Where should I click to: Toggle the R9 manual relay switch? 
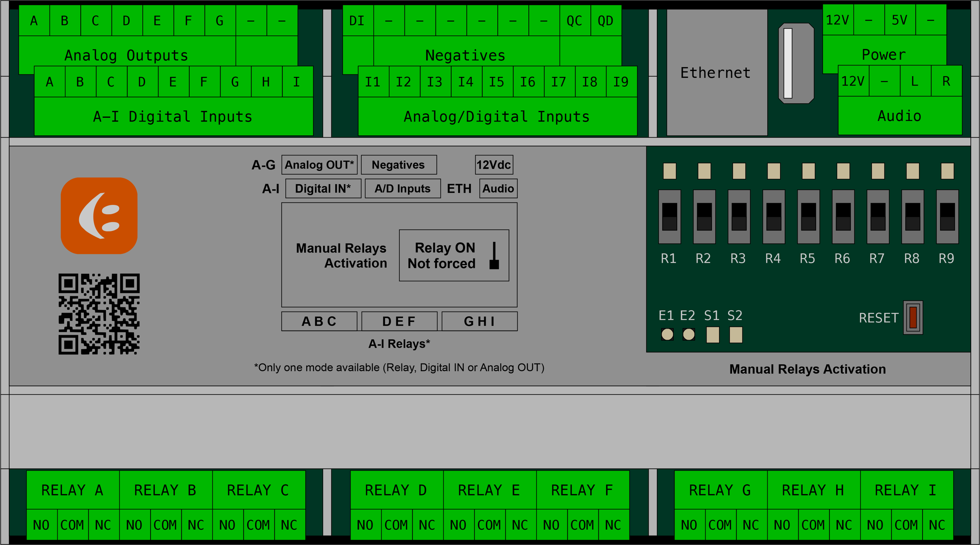pyautogui.click(x=947, y=217)
